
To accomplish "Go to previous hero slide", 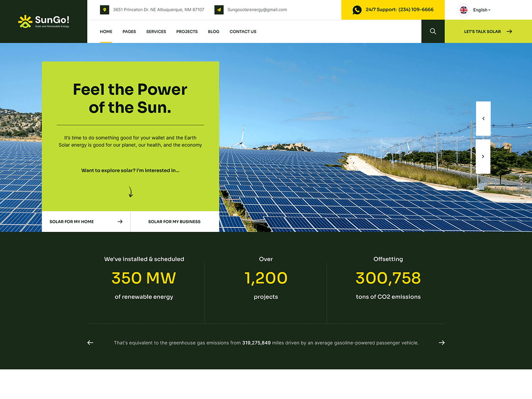I will click(x=483, y=118).
